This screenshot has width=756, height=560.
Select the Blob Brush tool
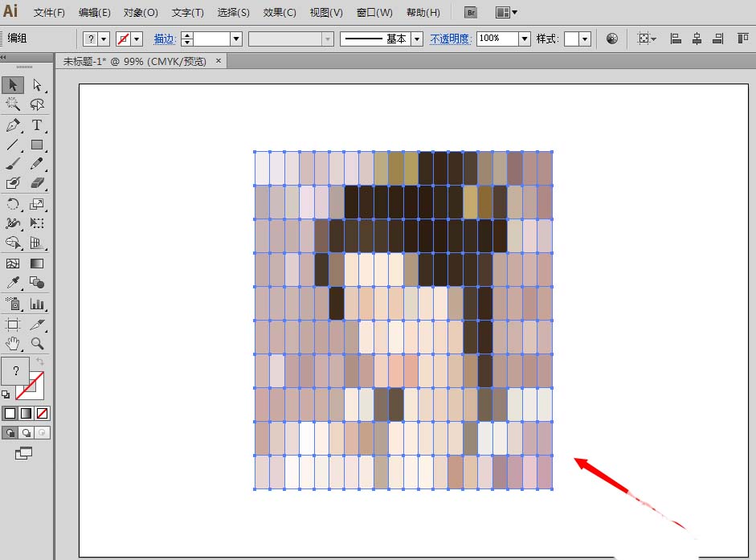click(x=13, y=183)
